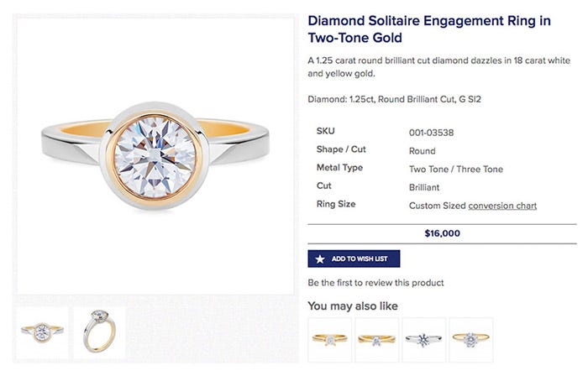Screen dimensions: 588x376
Task: Click 'Be the first to review this product'
Action: point(375,283)
